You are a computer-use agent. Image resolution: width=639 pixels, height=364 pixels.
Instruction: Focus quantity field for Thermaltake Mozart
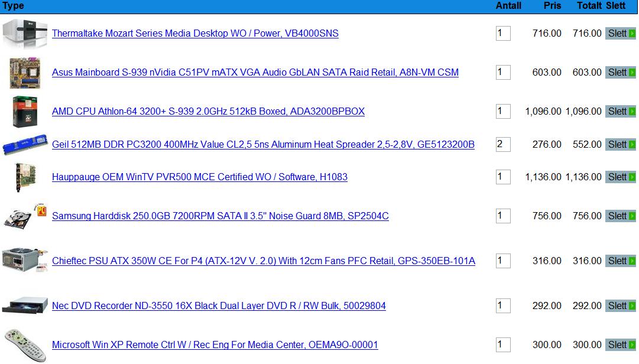coord(503,34)
